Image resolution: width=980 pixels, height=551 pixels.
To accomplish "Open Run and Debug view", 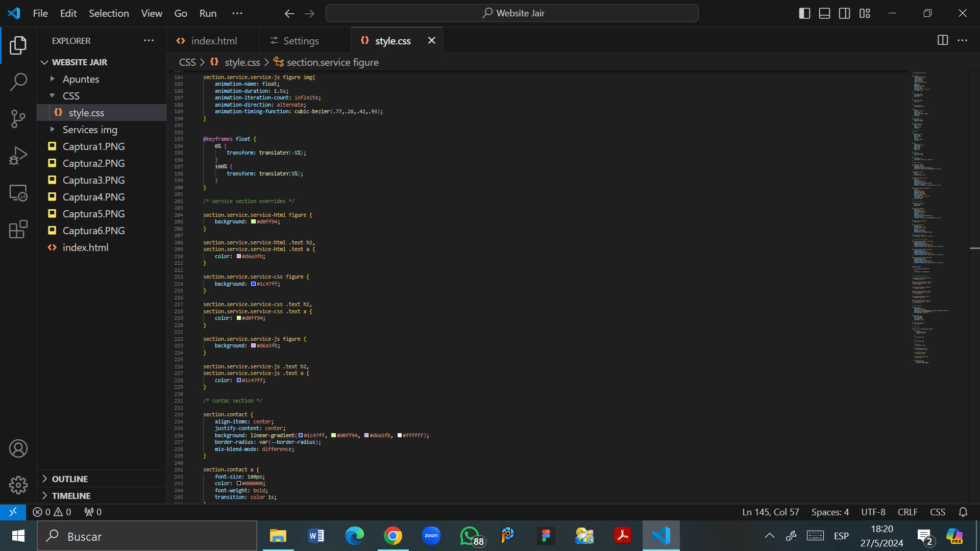I will [18, 156].
